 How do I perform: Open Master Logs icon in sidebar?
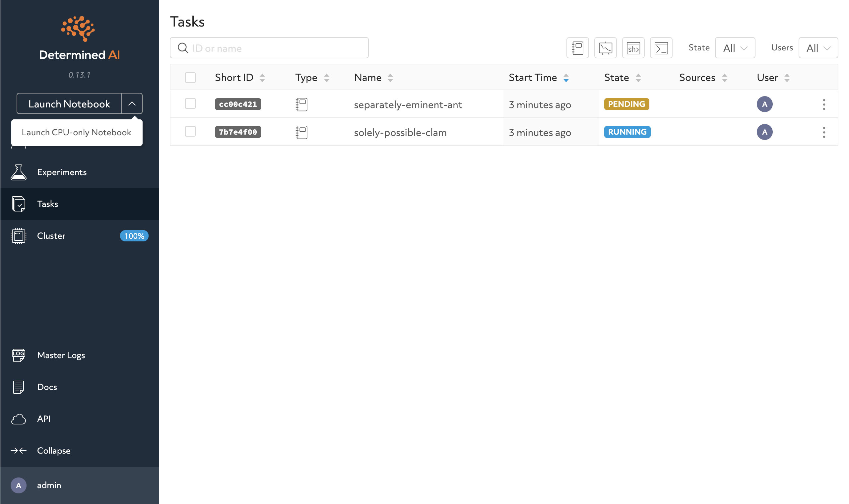pos(19,355)
